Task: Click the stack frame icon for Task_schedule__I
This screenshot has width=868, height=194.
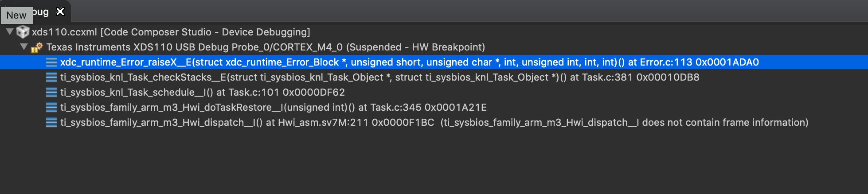Action: 51,93
